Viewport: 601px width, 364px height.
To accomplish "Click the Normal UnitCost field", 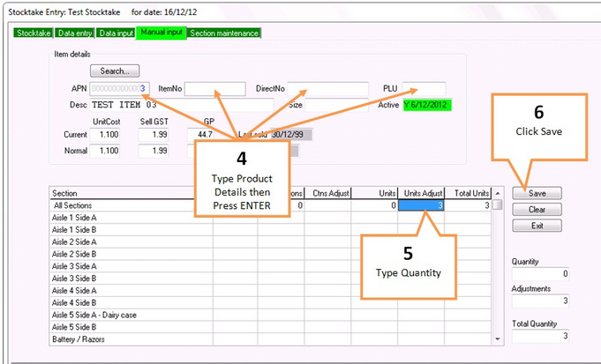I will [105, 151].
